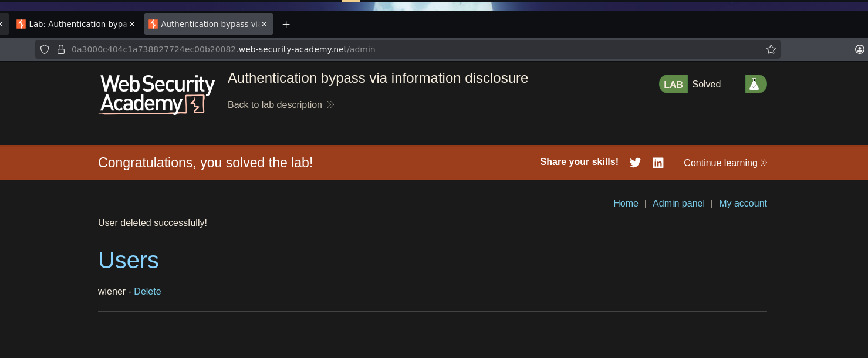Click the 'Users' heading
The width and height of the screenshot is (868, 358).
click(129, 260)
